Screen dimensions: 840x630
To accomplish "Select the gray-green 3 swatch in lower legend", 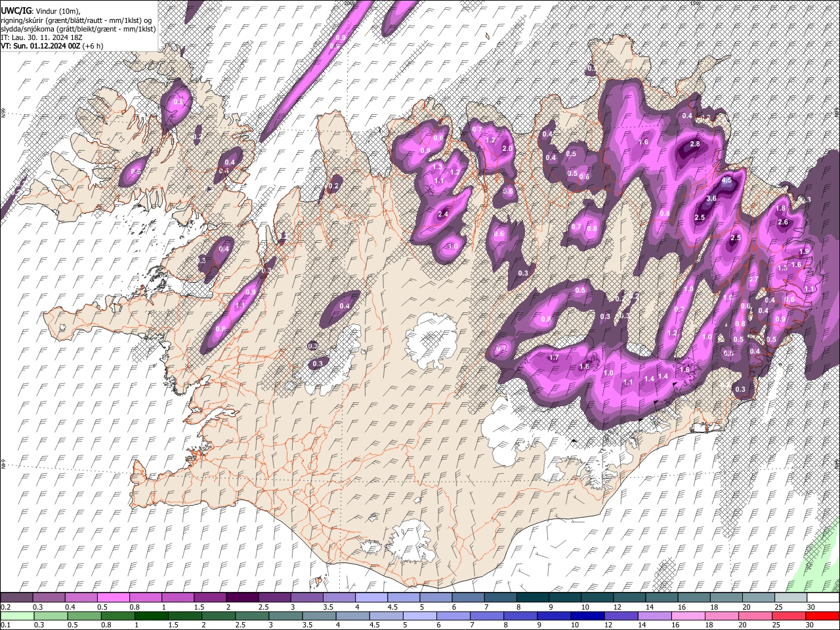I will tap(285, 616).
